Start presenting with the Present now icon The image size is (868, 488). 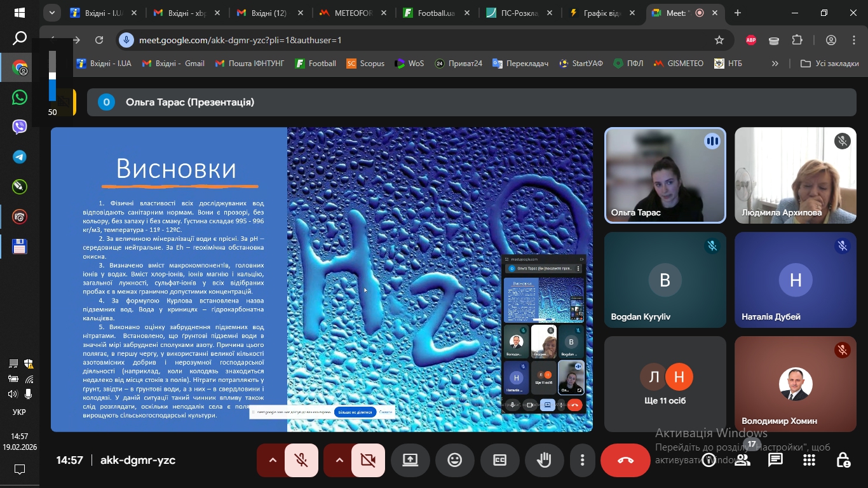[410, 459]
